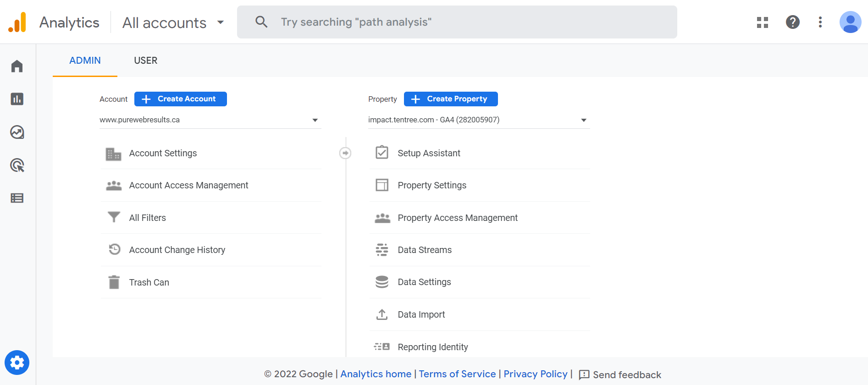Open the Help question mark icon
The width and height of the screenshot is (868, 385).
[793, 22]
